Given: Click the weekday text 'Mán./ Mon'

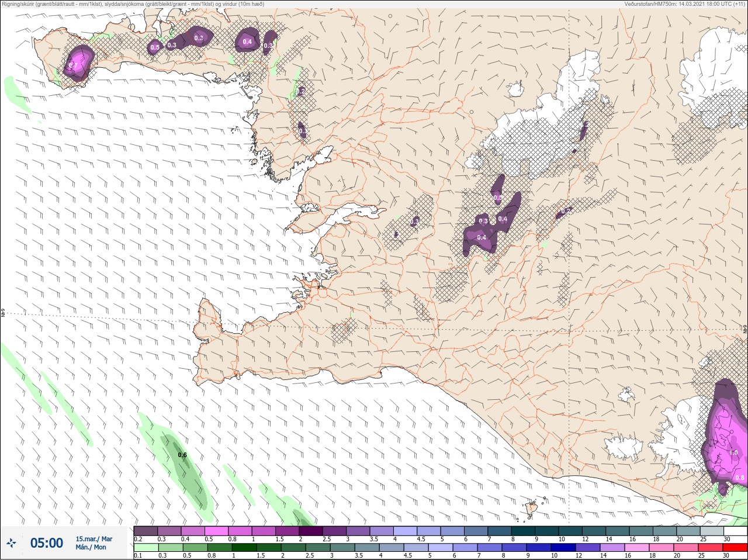Looking at the screenshot, I should (91, 547).
